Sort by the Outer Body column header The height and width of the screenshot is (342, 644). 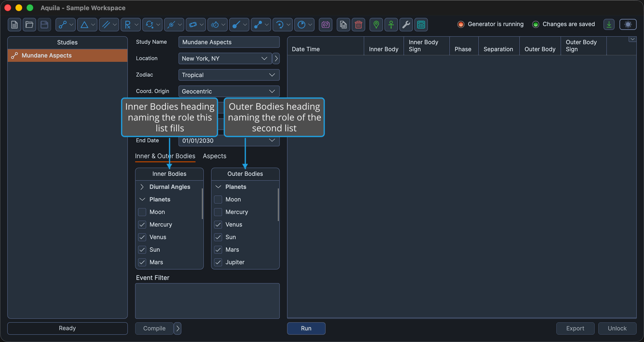click(540, 46)
